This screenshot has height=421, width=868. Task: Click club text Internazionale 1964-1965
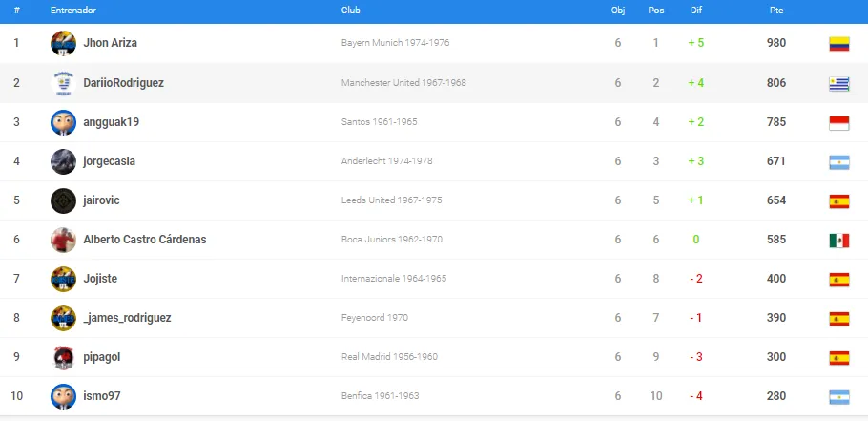[x=394, y=279]
